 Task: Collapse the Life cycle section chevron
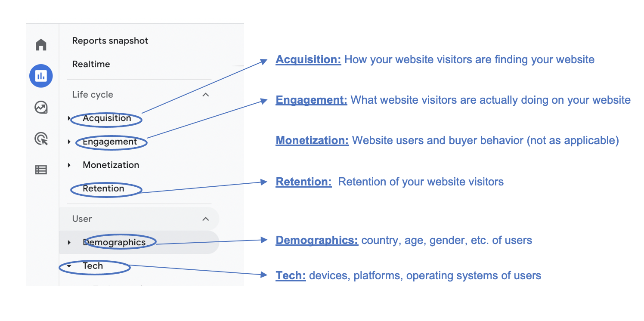[206, 95]
